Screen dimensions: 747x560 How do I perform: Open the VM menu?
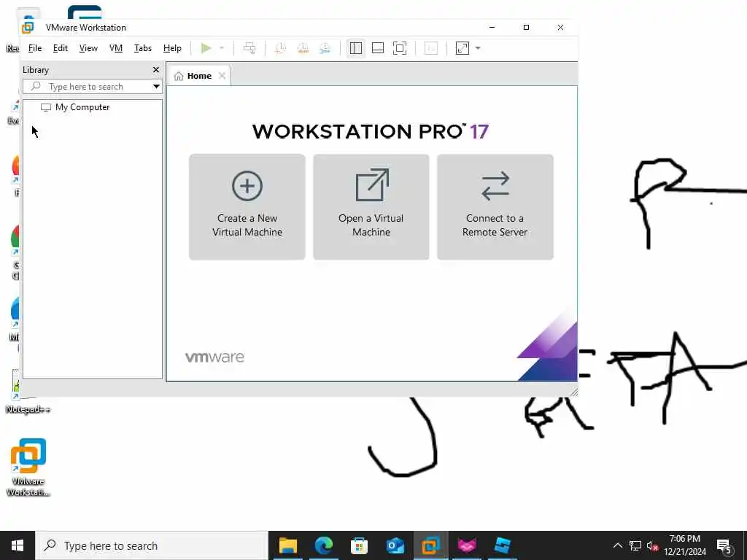point(116,48)
